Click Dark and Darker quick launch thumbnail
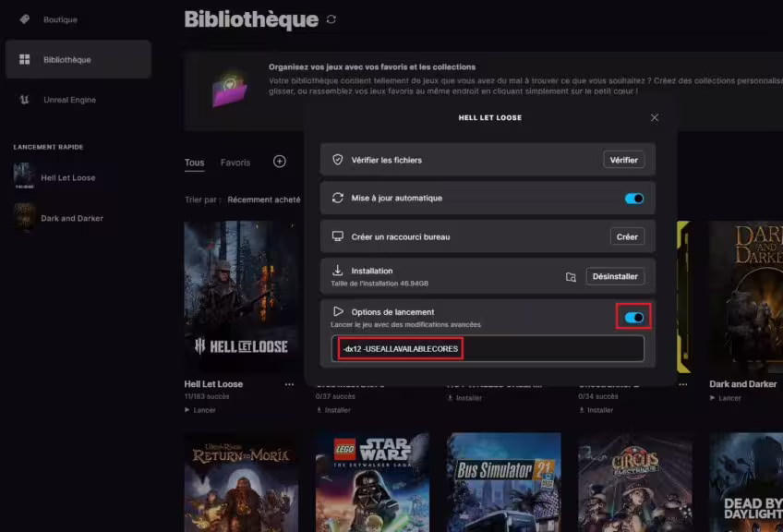Image resolution: width=783 pixels, height=532 pixels. (x=24, y=217)
